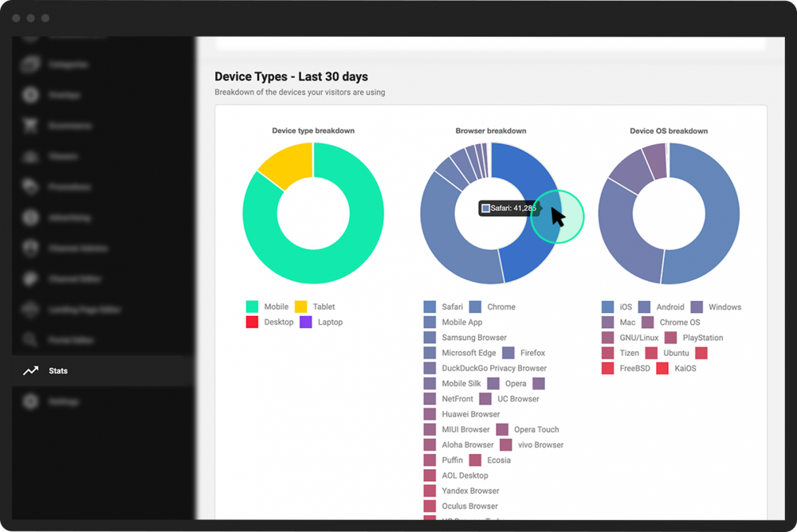The width and height of the screenshot is (797, 532).
Task: Click the Device OS breakdown chart title
Action: [669, 131]
